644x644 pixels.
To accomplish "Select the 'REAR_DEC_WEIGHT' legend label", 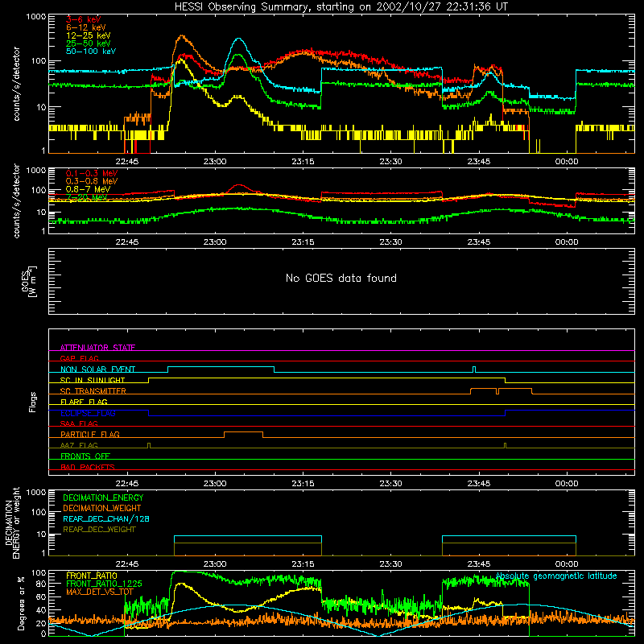I will coord(99,530).
